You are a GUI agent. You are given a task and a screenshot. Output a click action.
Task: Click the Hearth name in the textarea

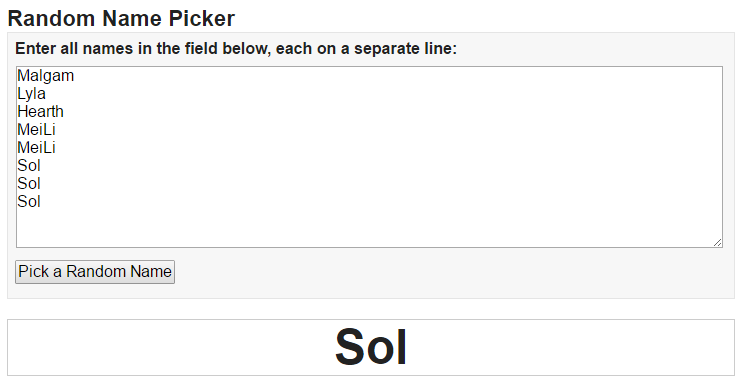[x=40, y=112]
